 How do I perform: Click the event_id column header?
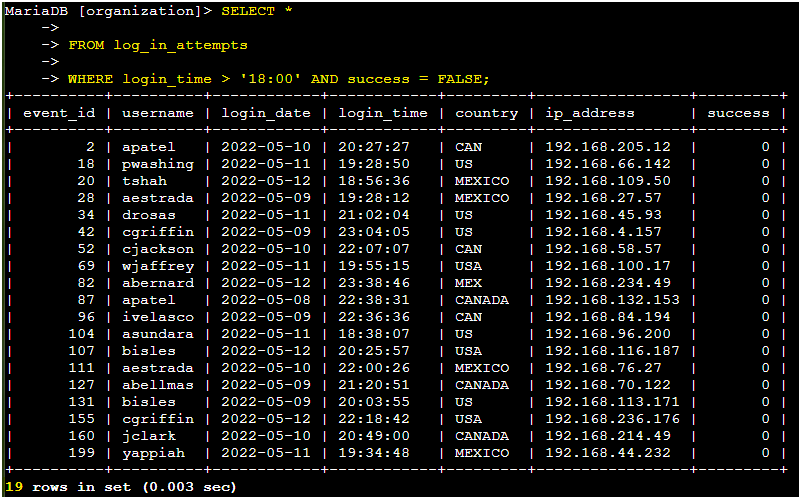coord(59,113)
